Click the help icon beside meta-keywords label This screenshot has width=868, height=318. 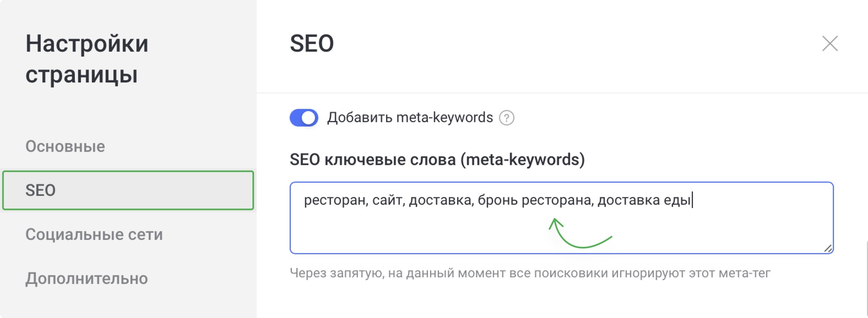point(507,117)
